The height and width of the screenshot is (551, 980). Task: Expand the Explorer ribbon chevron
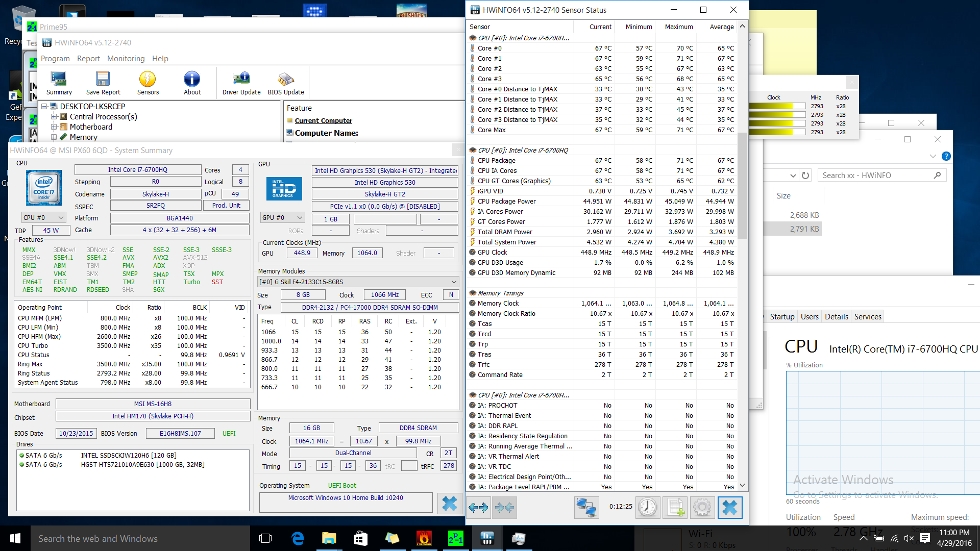933,156
